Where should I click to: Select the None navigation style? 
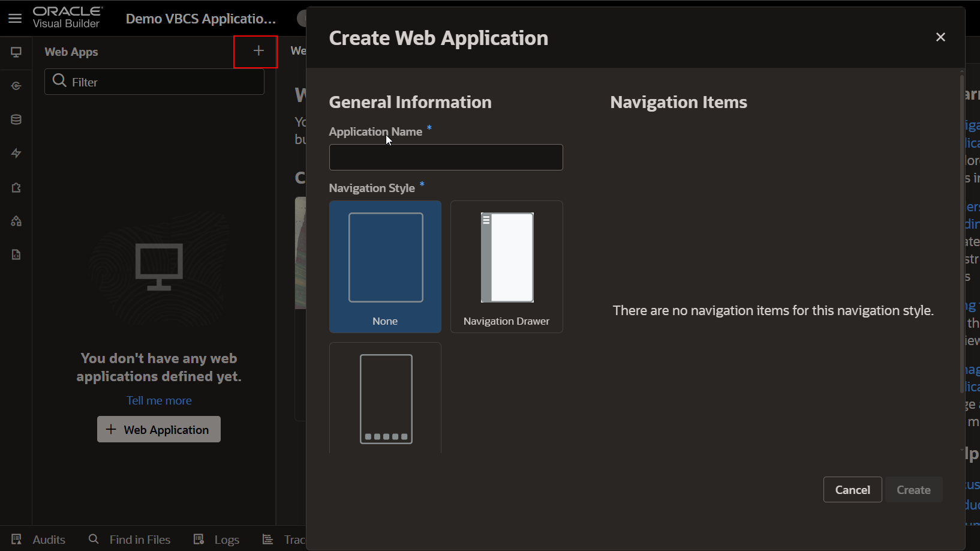pos(385,266)
